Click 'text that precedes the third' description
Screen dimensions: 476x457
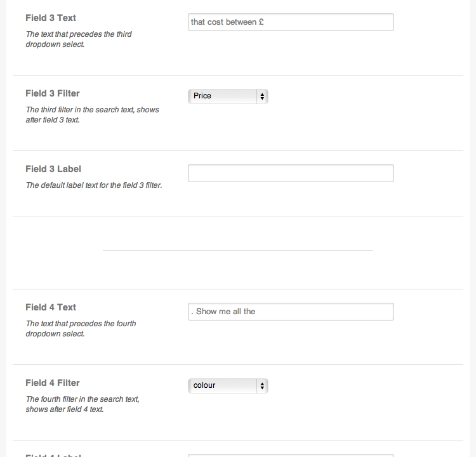[x=79, y=39]
